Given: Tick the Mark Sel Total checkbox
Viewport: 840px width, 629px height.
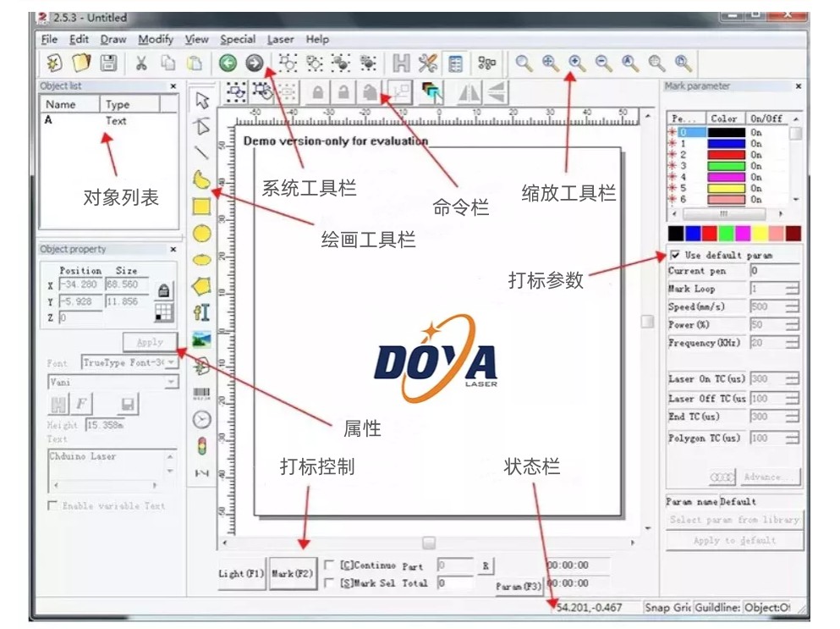Looking at the screenshot, I should [329, 582].
